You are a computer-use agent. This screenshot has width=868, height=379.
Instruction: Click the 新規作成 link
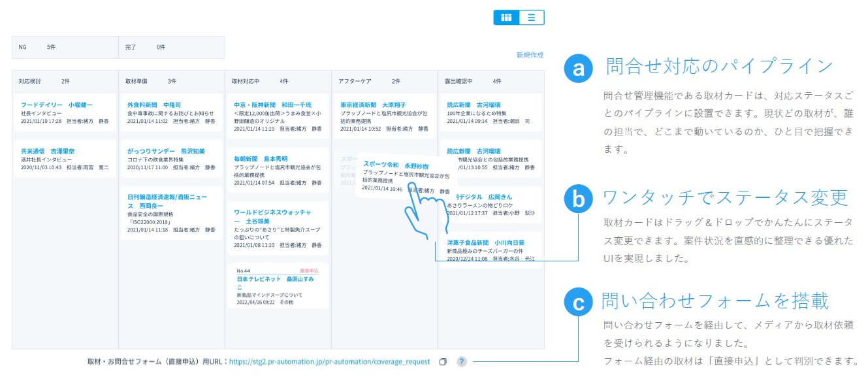tap(529, 56)
